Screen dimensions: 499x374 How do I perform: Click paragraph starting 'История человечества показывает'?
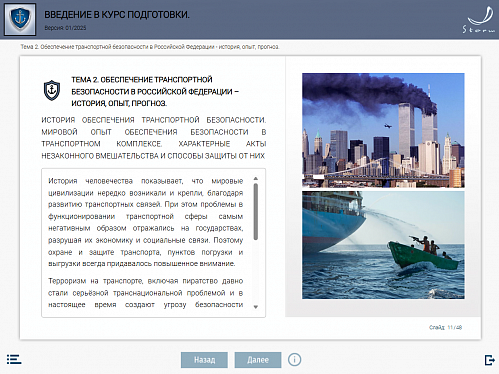point(146,222)
